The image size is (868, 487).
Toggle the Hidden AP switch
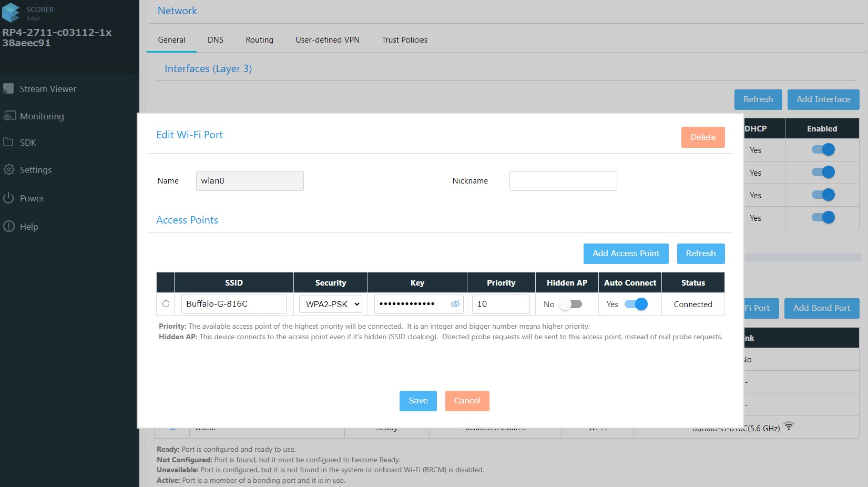click(570, 304)
